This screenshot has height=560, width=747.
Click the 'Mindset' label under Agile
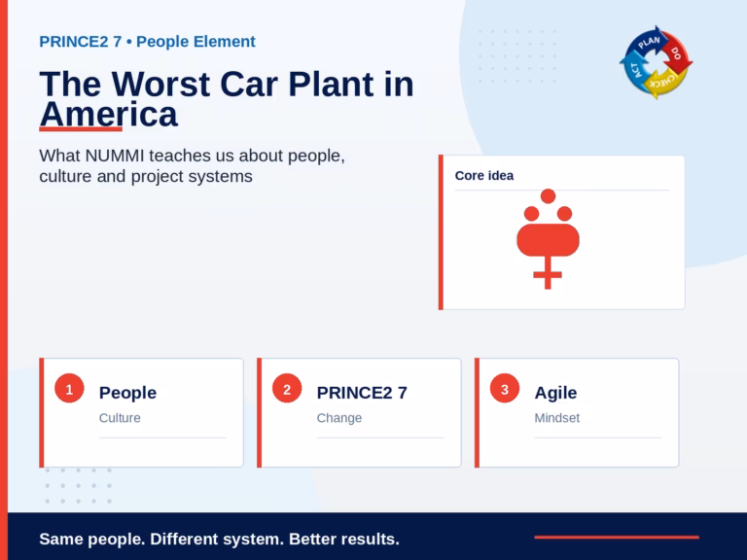tap(557, 418)
